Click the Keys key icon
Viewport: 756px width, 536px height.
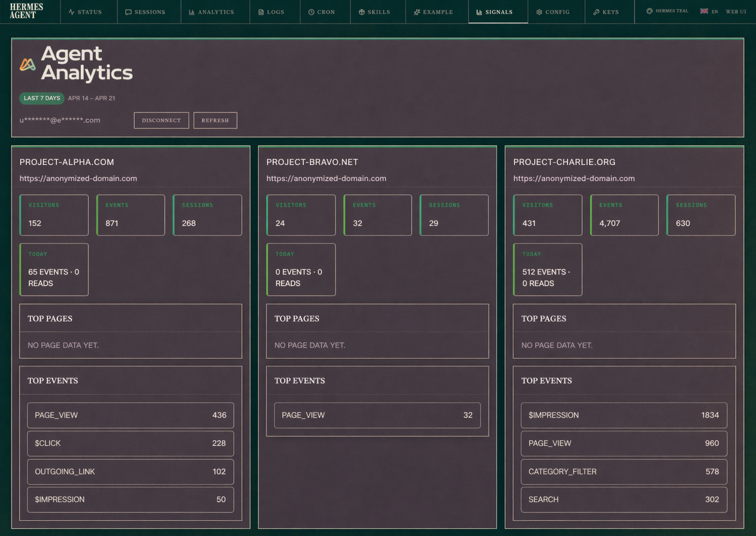[597, 12]
